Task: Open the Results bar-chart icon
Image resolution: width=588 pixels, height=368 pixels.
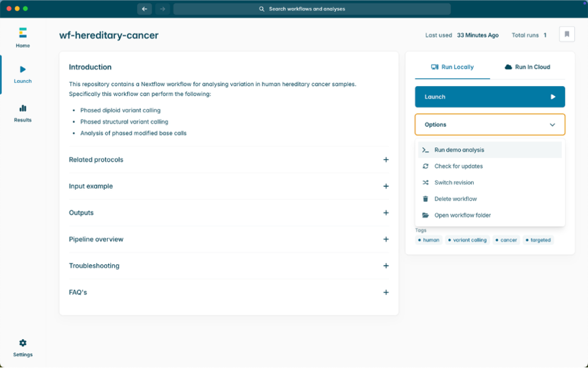Action: [23, 108]
